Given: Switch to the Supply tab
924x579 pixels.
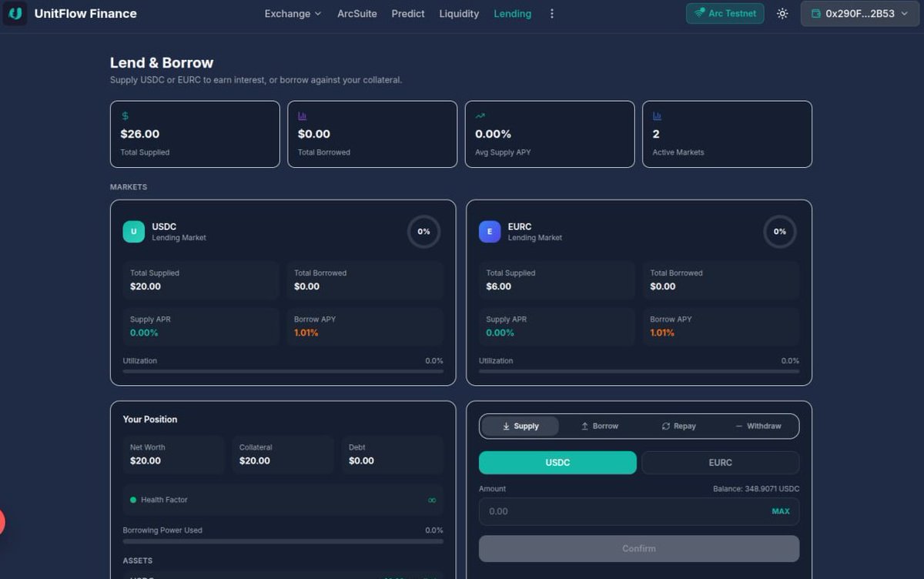Looking at the screenshot, I should coord(520,426).
